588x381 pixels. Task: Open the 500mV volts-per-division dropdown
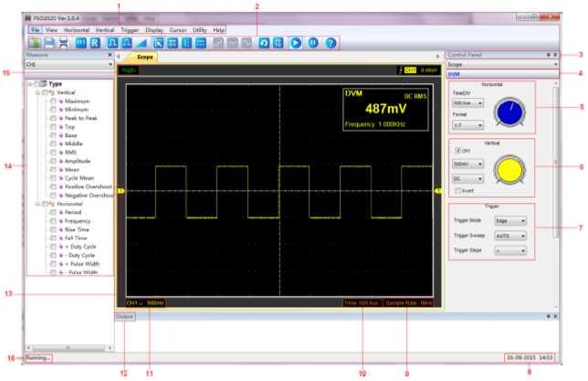pos(468,164)
